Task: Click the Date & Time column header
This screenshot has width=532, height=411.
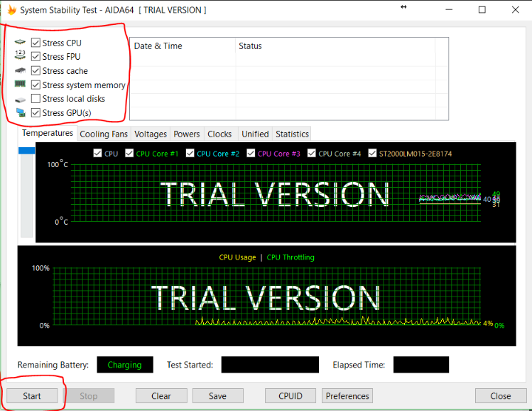Action: pyautogui.click(x=183, y=46)
